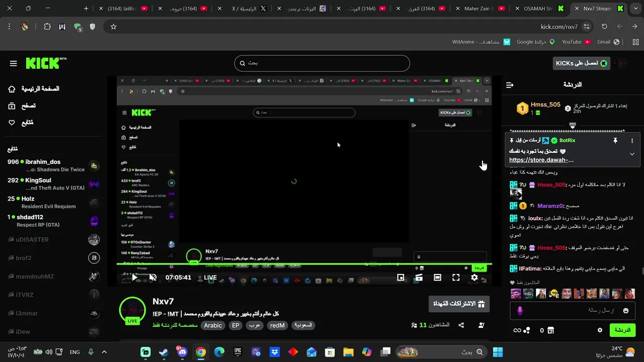
Task: Unmute the stream volume
Action: [153, 278]
